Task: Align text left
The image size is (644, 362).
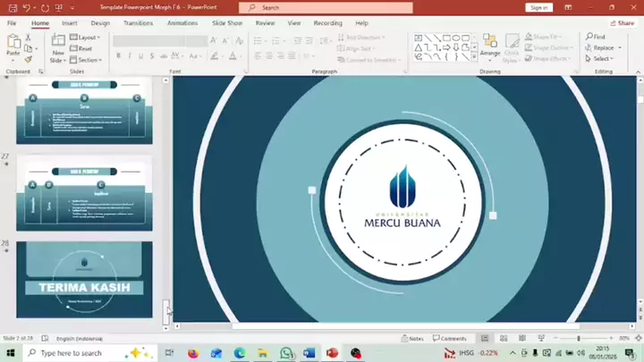Action: click(x=258, y=55)
